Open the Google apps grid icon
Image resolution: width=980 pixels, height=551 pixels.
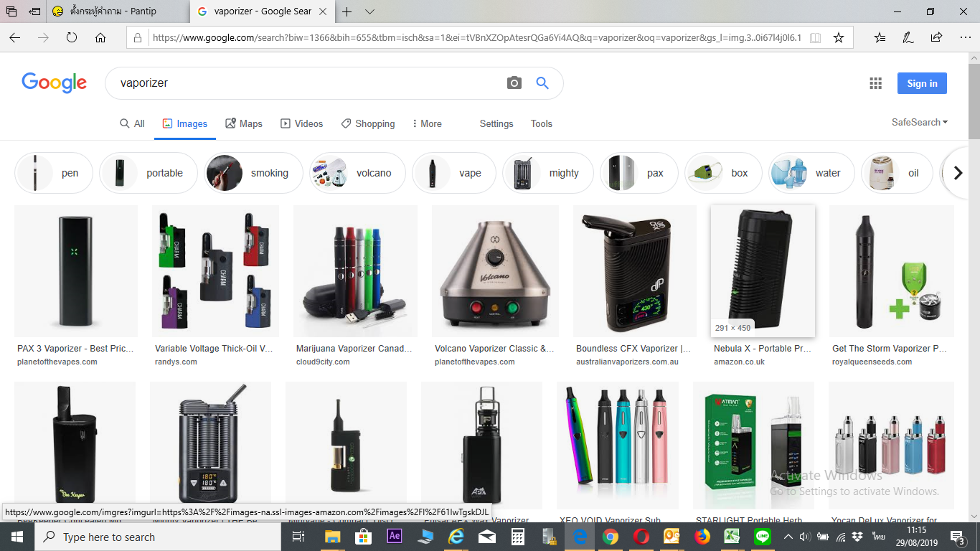(875, 83)
